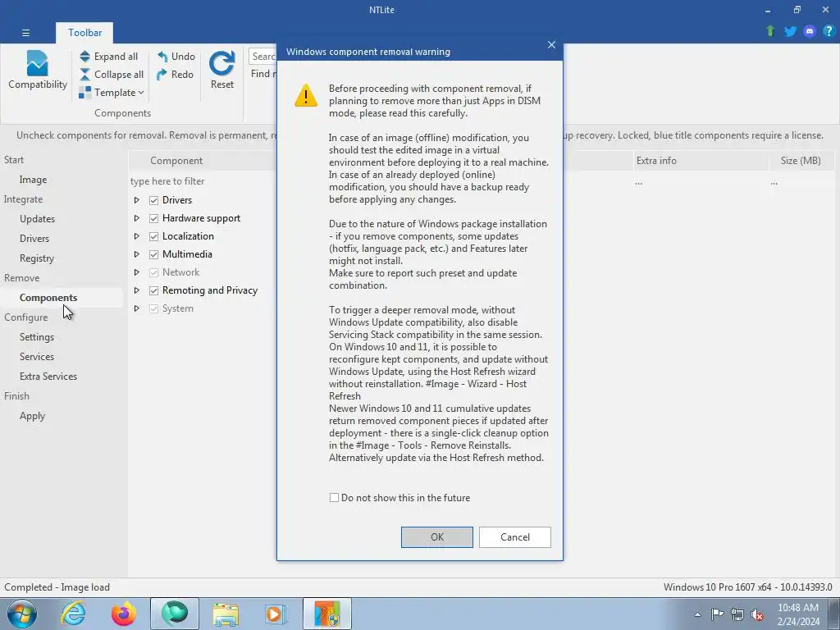The image size is (840, 630).
Task: Select the Toolbar tab
Action: [x=84, y=33]
